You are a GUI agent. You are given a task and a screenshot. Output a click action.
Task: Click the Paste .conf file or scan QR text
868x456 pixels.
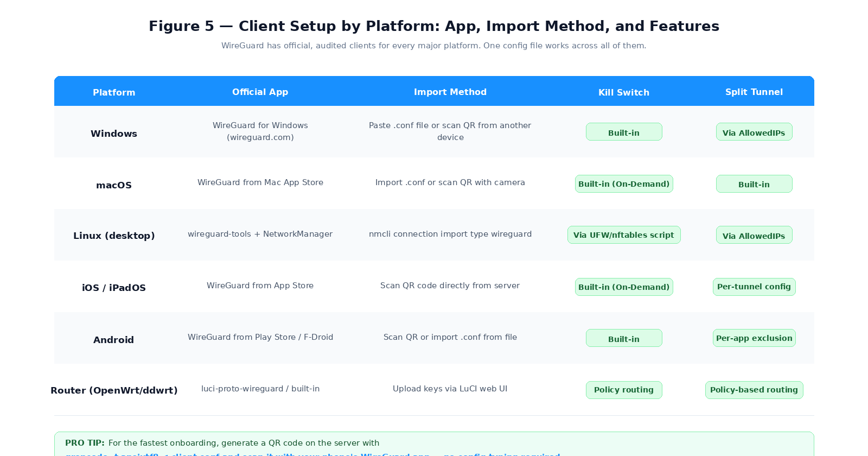tap(450, 131)
